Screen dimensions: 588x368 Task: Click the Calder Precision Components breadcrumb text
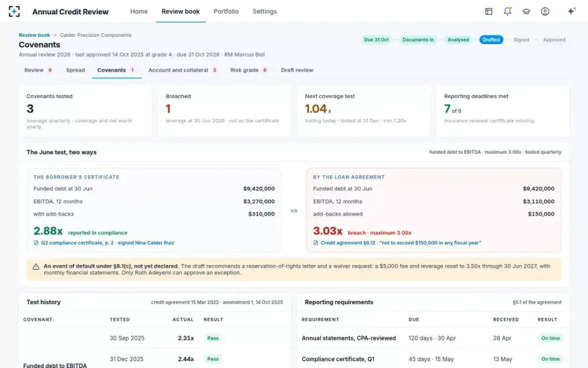tap(96, 35)
